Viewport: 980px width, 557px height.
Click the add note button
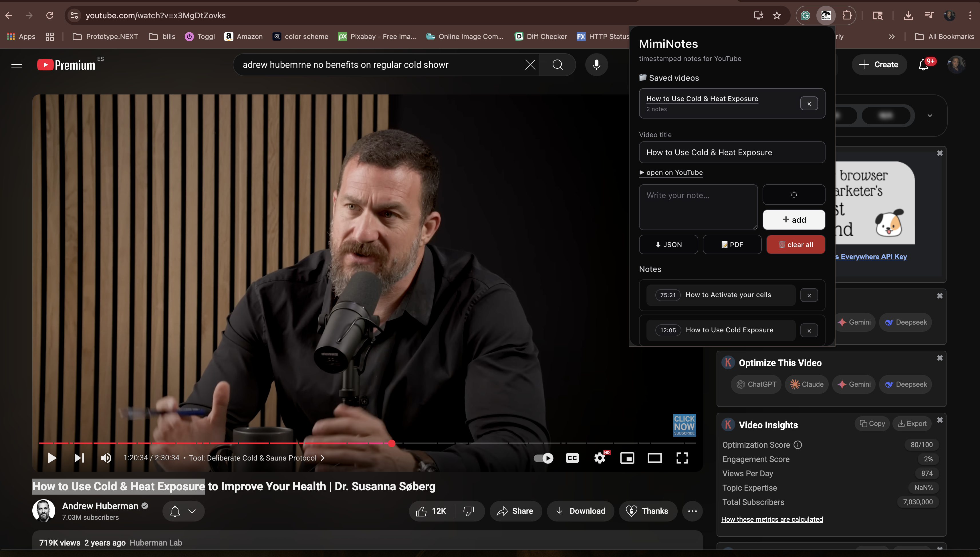pyautogui.click(x=794, y=220)
